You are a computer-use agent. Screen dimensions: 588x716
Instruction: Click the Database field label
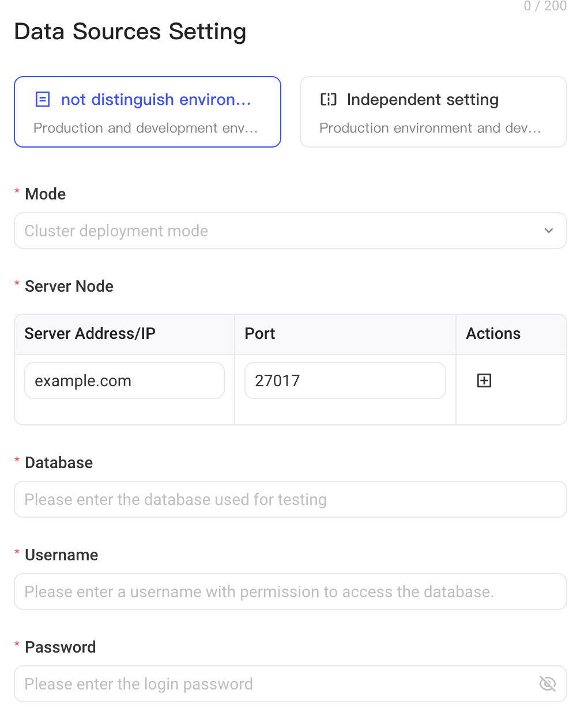pos(59,462)
